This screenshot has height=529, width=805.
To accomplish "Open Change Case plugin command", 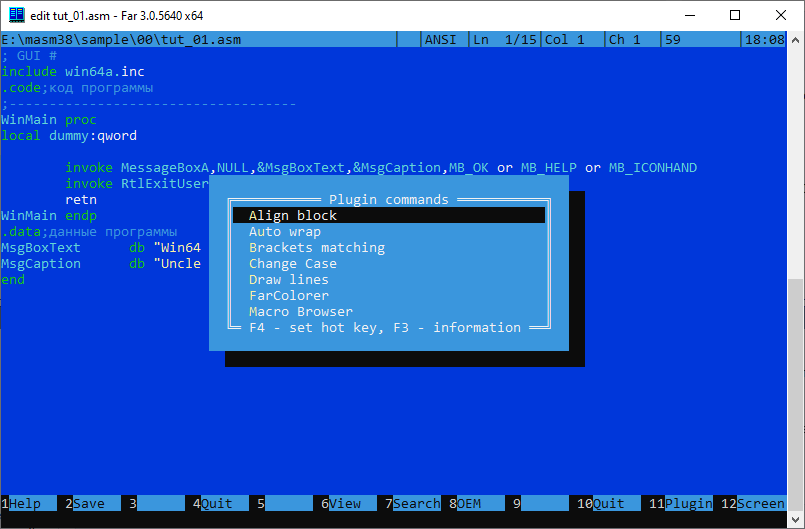I will [x=293, y=264].
